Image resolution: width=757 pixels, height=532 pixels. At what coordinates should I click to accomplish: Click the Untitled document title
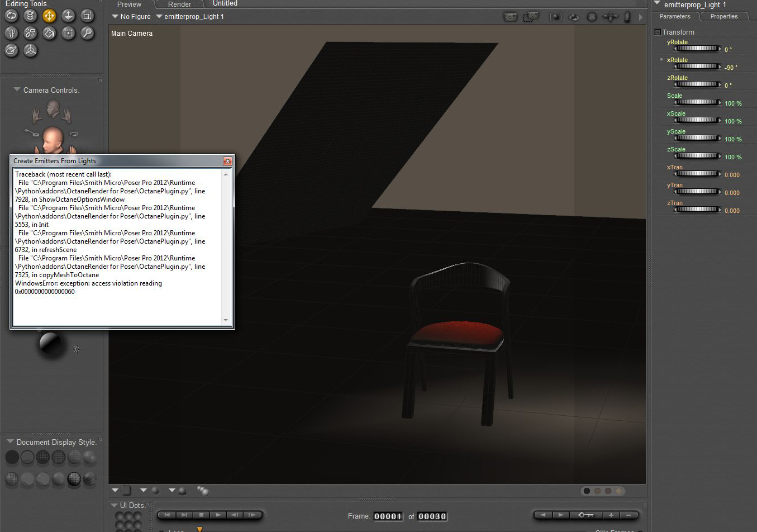tap(225, 3)
